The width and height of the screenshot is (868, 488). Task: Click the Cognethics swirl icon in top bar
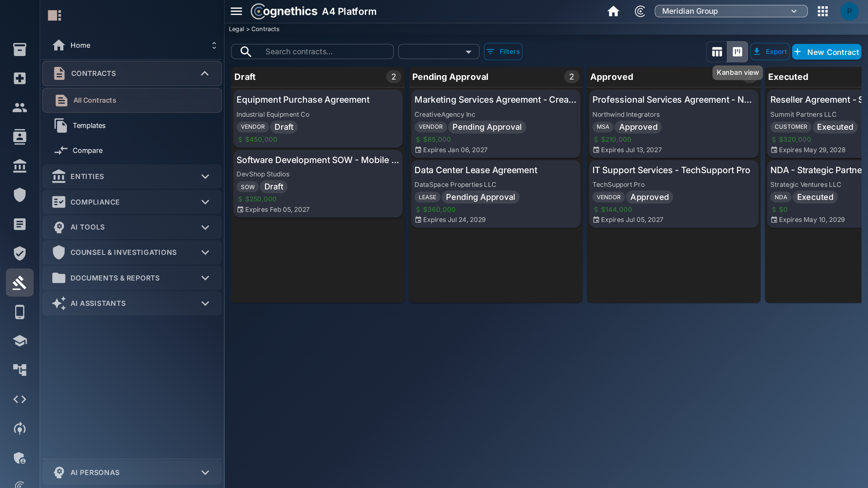pyautogui.click(x=640, y=11)
